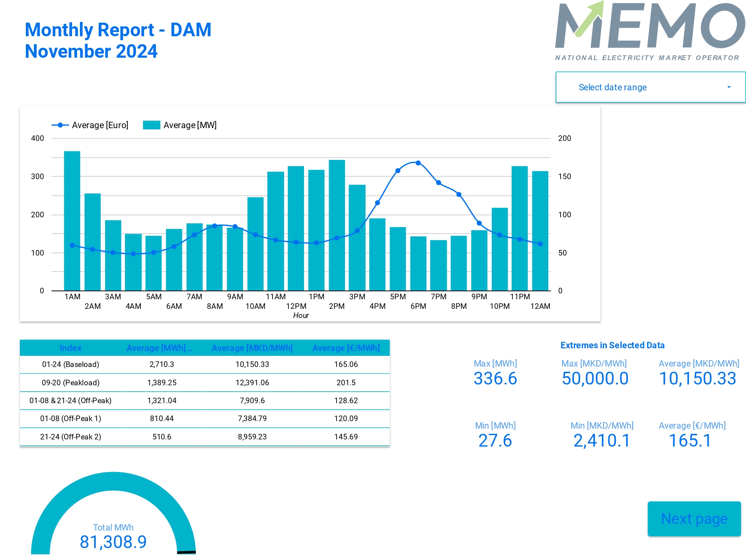The width and height of the screenshot is (746, 560).
Task: Click the Average [MW] legend color swatch
Action: click(x=151, y=125)
